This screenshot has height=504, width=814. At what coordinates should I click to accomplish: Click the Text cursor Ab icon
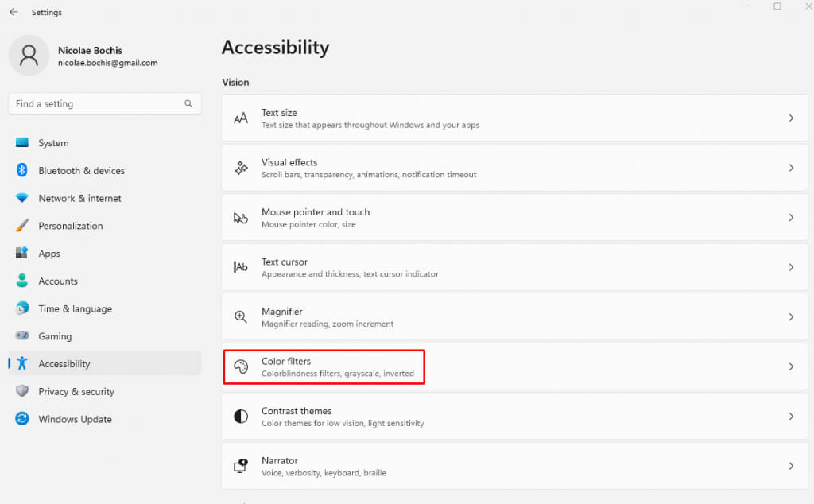coord(241,267)
